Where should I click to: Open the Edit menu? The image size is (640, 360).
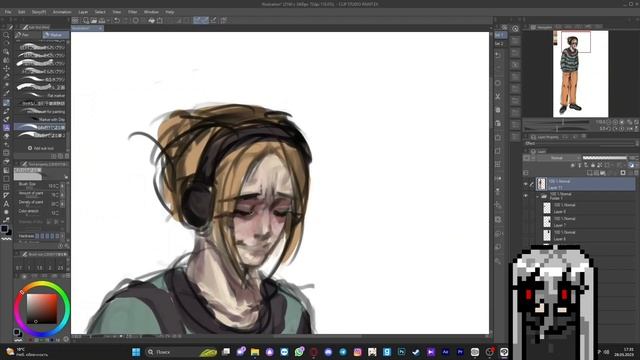tap(22, 12)
